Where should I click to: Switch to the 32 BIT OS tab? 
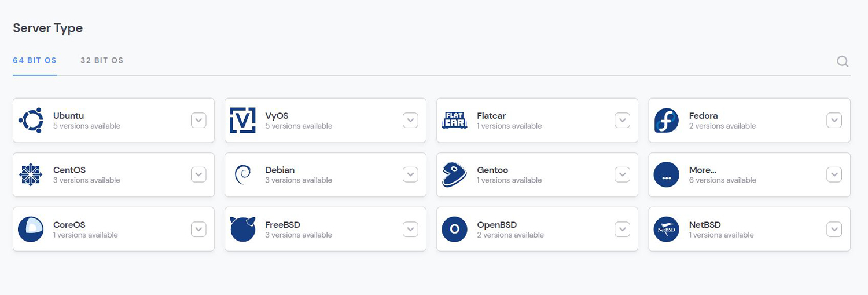coord(102,60)
